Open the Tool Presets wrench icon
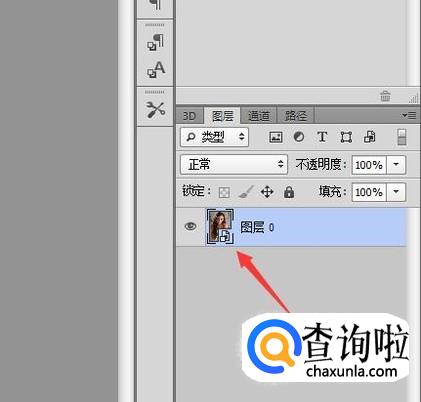The height and width of the screenshot is (402, 421). [x=155, y=109]
